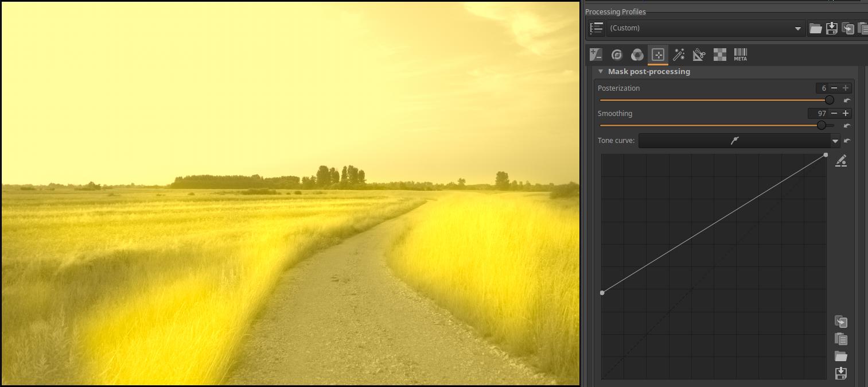Open the Tone curve type dropdown
Screen dimensions: 868x387
click(835, 141)
